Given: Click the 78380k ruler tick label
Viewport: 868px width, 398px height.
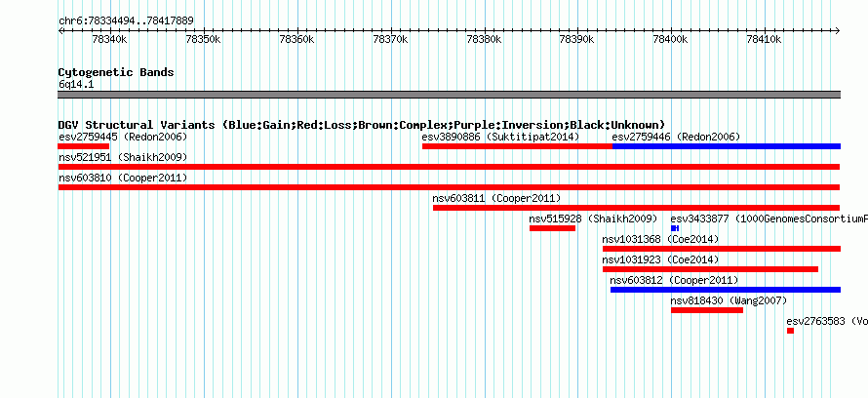Looking at the screenshot, I should (485, 39).
